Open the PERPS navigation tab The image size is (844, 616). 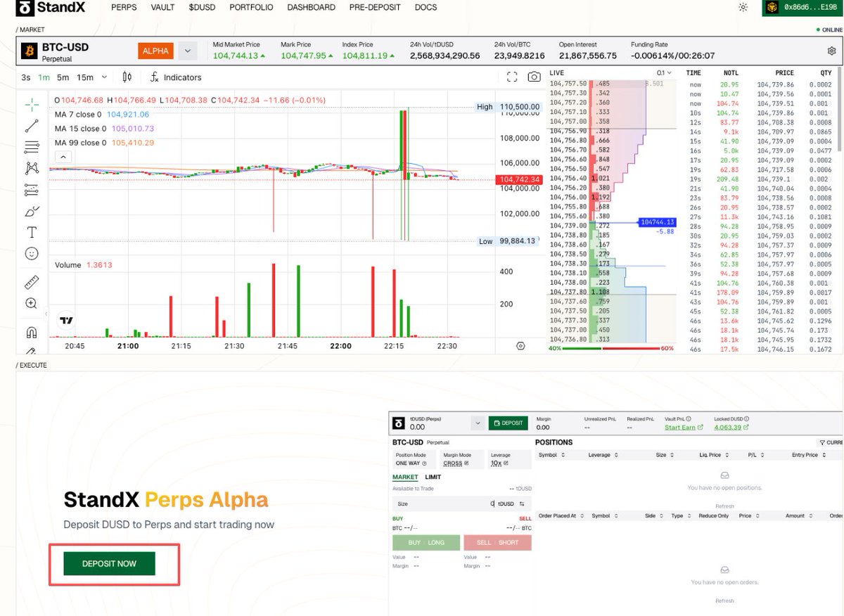click(124, 8)
